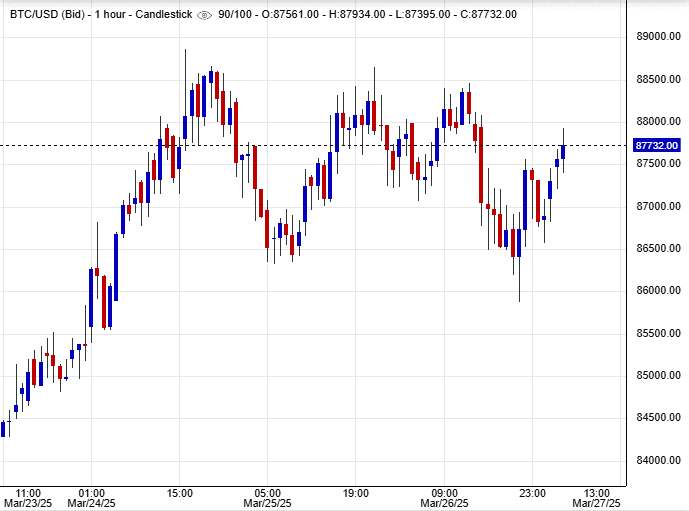The height and width of the screenshot is (511, 689).
Task: Click the 84500.00 price axis label
Action: pos(658,417)
